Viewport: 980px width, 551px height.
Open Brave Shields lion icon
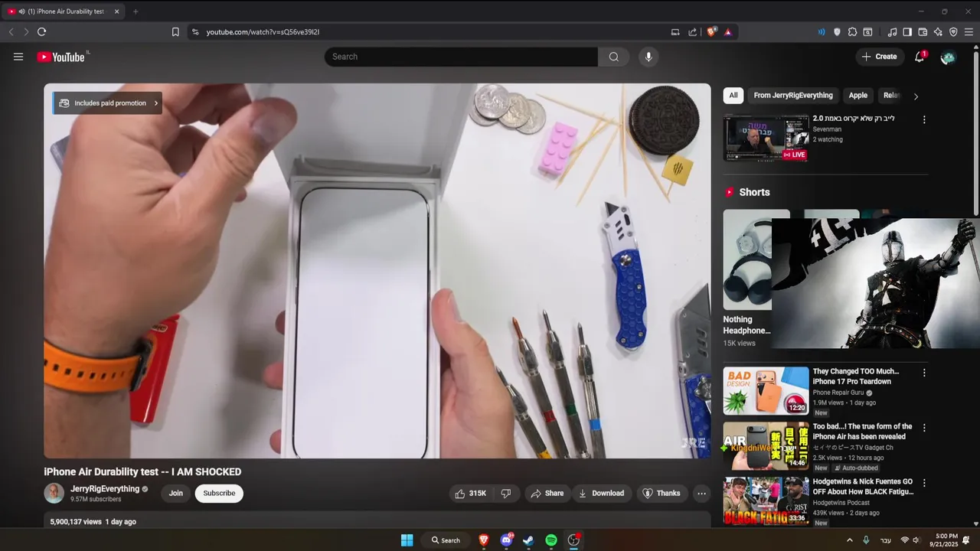[711, 32]
